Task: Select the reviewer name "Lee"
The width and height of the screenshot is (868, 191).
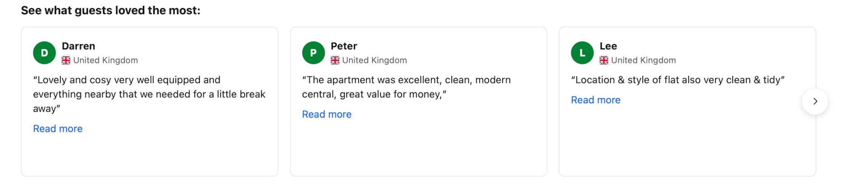Action: (608, 46)
